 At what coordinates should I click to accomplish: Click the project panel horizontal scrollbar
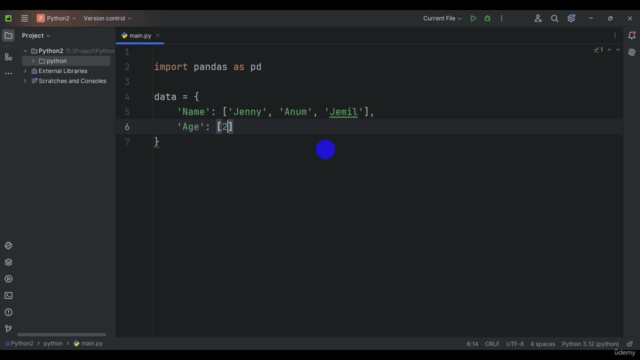tap(62, 334)
